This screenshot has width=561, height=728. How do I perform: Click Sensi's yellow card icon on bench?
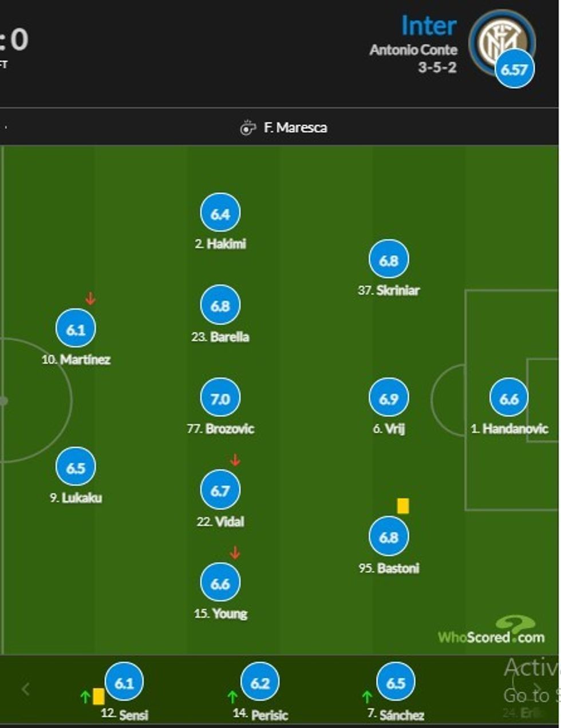98,697
